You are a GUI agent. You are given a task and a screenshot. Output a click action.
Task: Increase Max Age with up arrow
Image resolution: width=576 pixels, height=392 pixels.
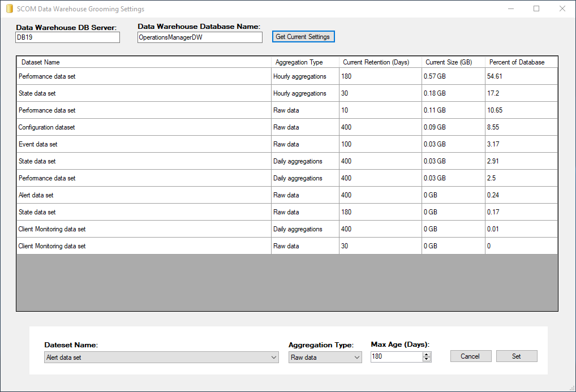point(427,354)
